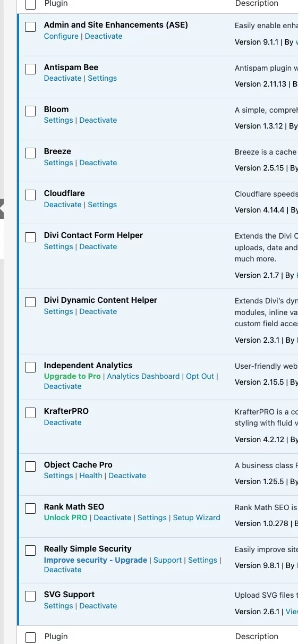Deactivate the Antispam Bee plugin
Image resolution: width=298 pixels, height=644 pixels.
63,78
